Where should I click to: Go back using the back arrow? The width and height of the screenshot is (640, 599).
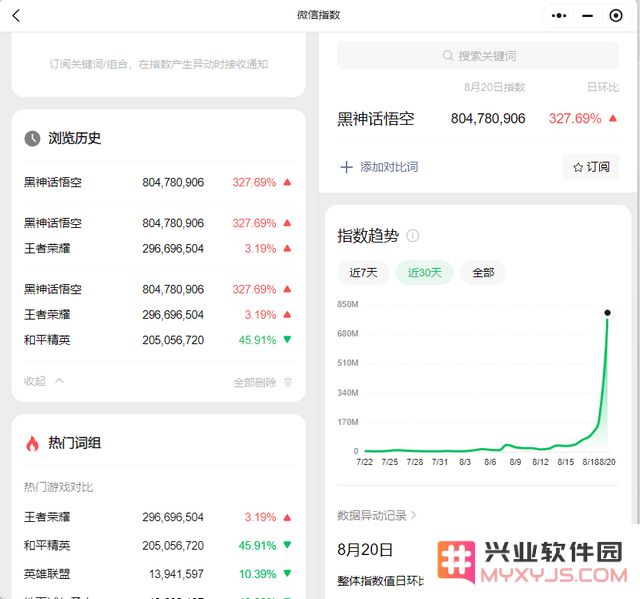tap(16, 16)
